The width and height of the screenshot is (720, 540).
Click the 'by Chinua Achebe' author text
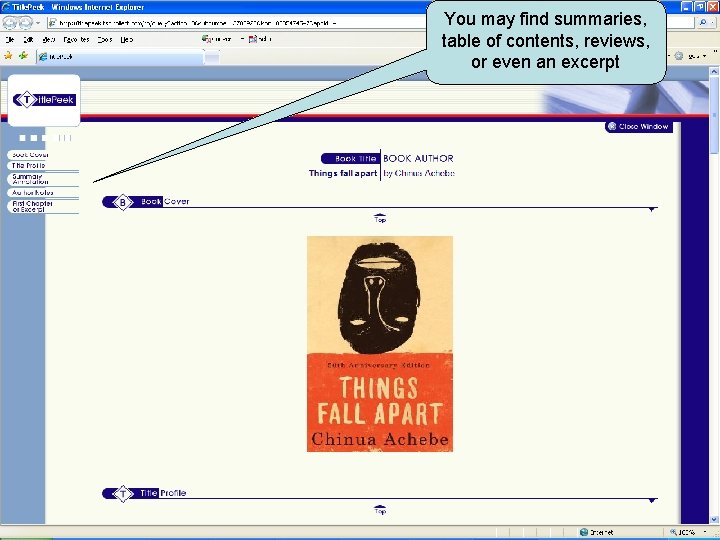[419, 173]
